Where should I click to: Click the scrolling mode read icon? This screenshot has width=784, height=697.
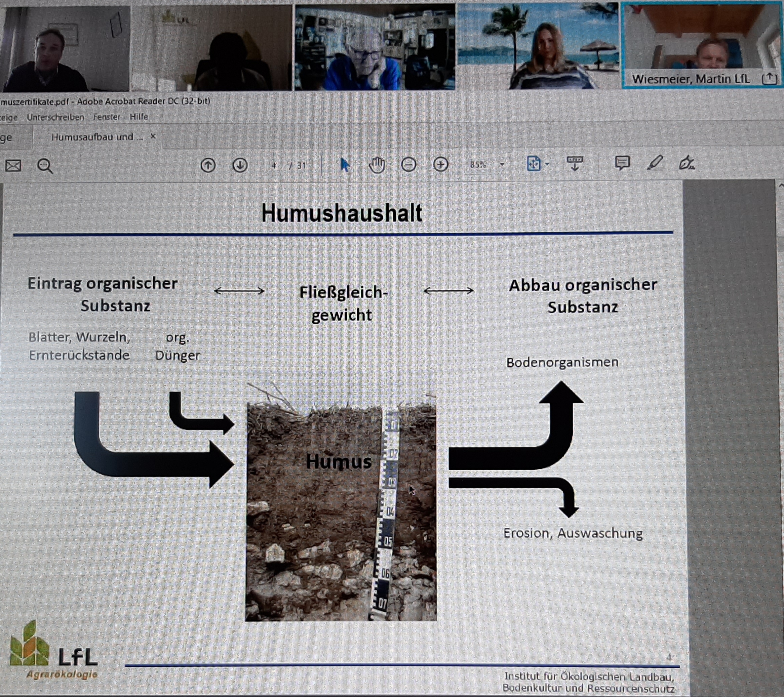(x=575, y=163)
